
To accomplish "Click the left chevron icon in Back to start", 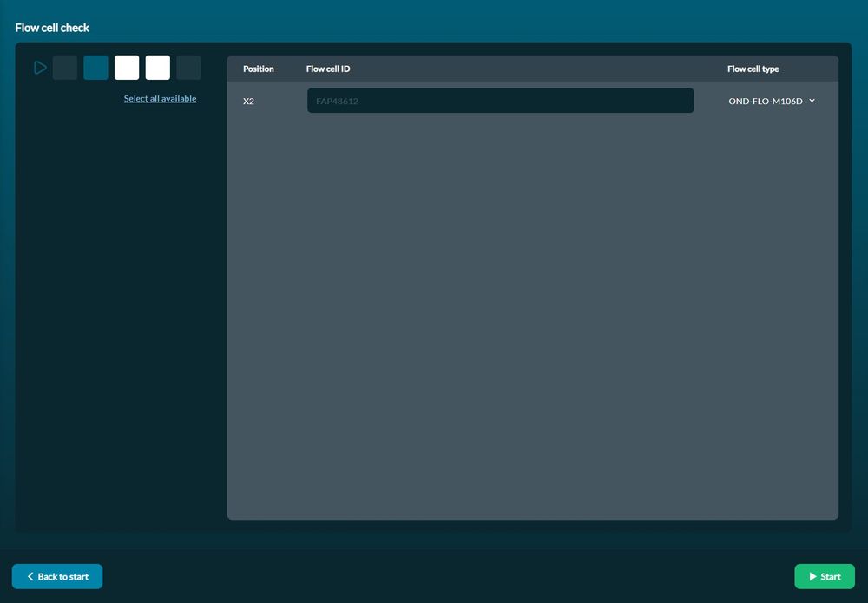I will (30, 576).
